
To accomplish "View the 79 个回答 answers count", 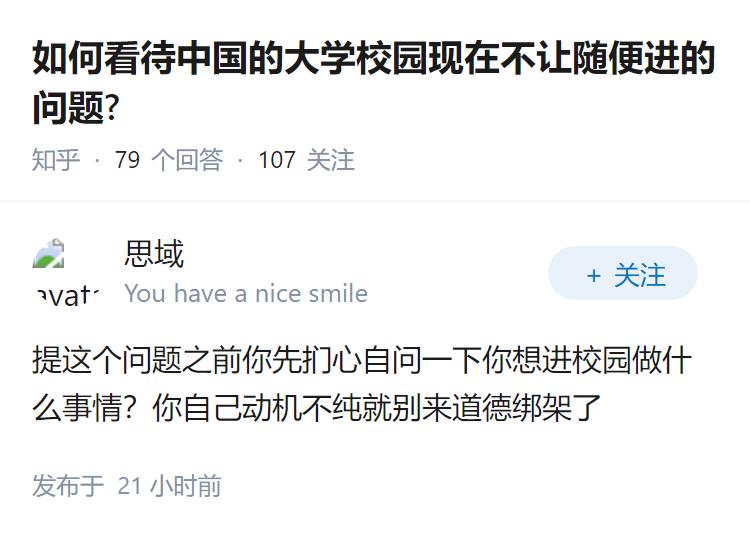I will tap(168, 160).
